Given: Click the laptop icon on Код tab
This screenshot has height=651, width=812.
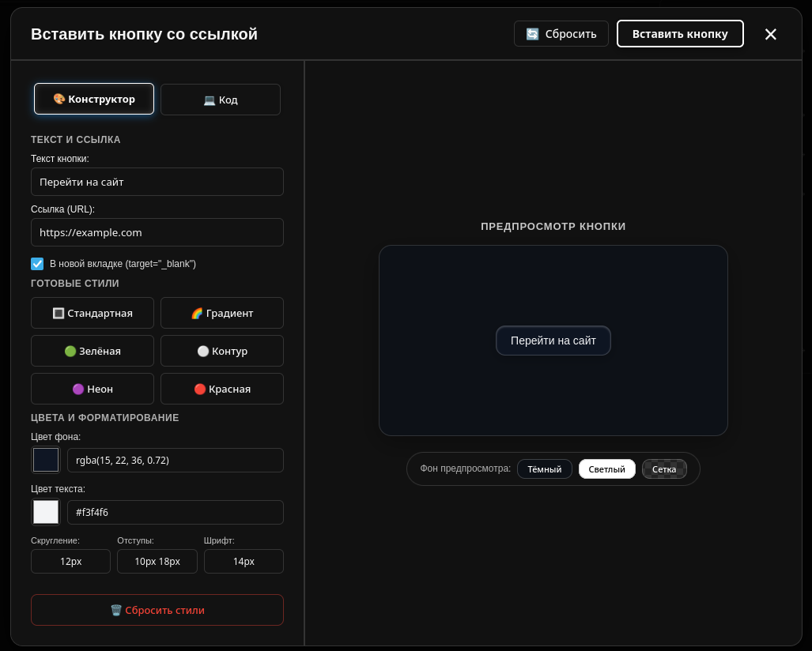Looking at the screenshot, I should click(210, 100).
